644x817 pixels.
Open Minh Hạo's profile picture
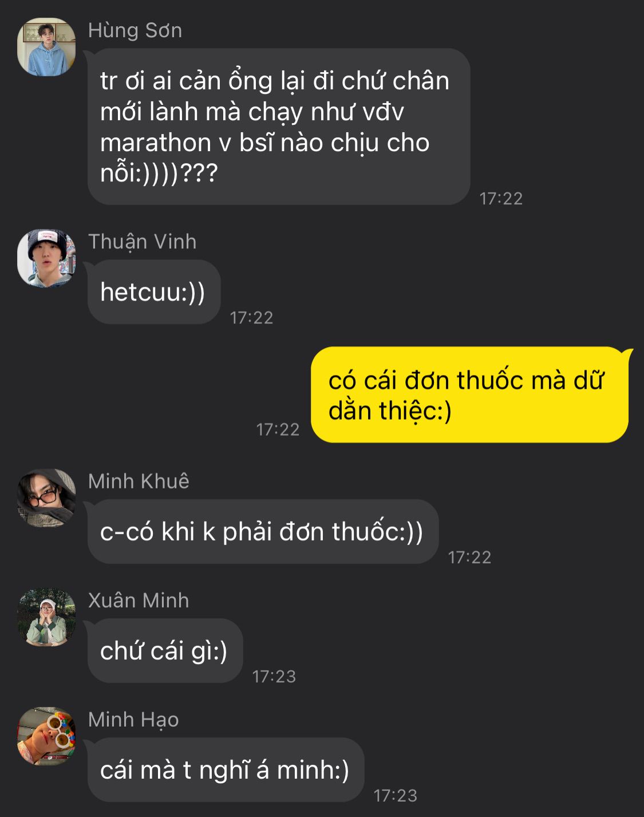tap(46, 736)
